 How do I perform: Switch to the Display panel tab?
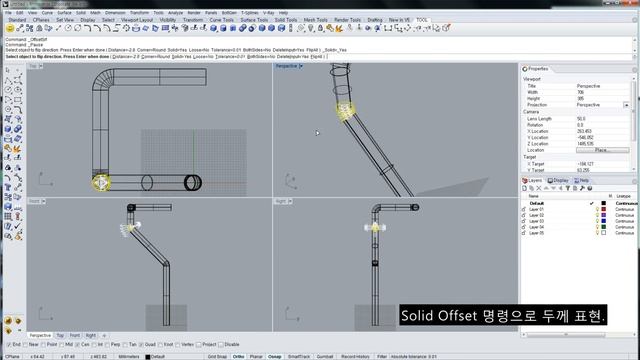[x=558, y=180]
